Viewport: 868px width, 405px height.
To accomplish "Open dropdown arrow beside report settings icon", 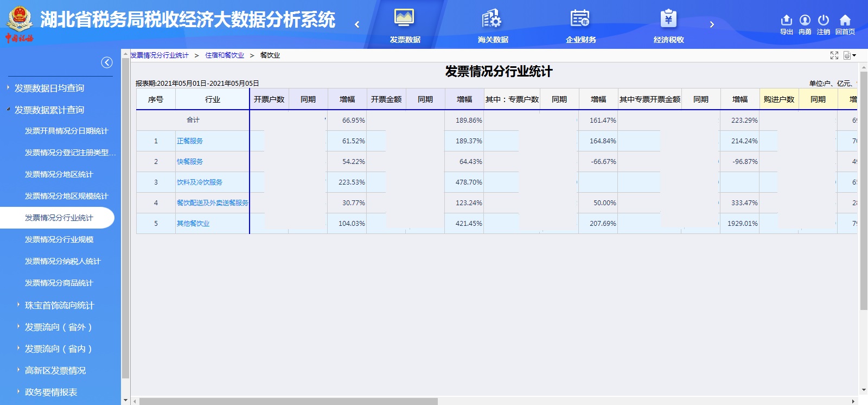I will click(x=854, y=55).
